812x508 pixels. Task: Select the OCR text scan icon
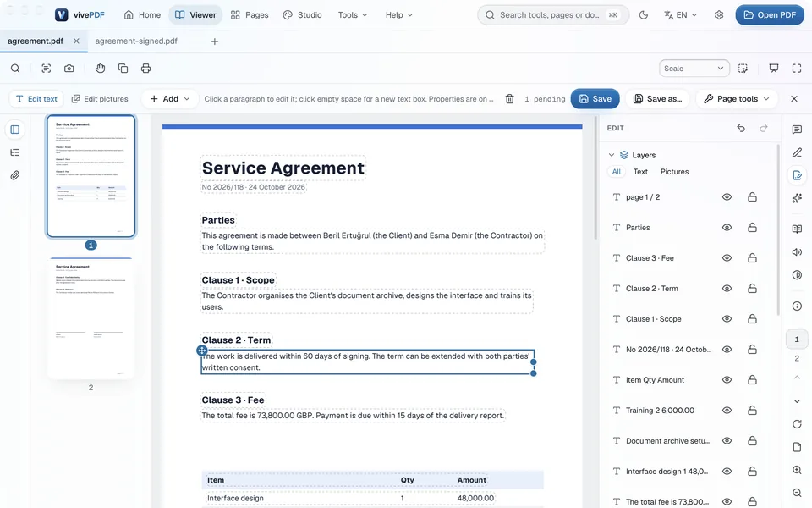(x=46, y=69)
